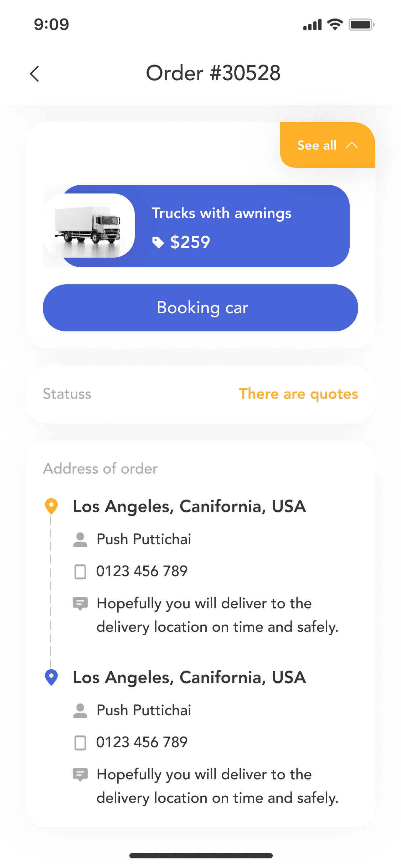Click the battery indicator in status bar
This screenshot has width=401, height=868.
[x=361, y=25]
